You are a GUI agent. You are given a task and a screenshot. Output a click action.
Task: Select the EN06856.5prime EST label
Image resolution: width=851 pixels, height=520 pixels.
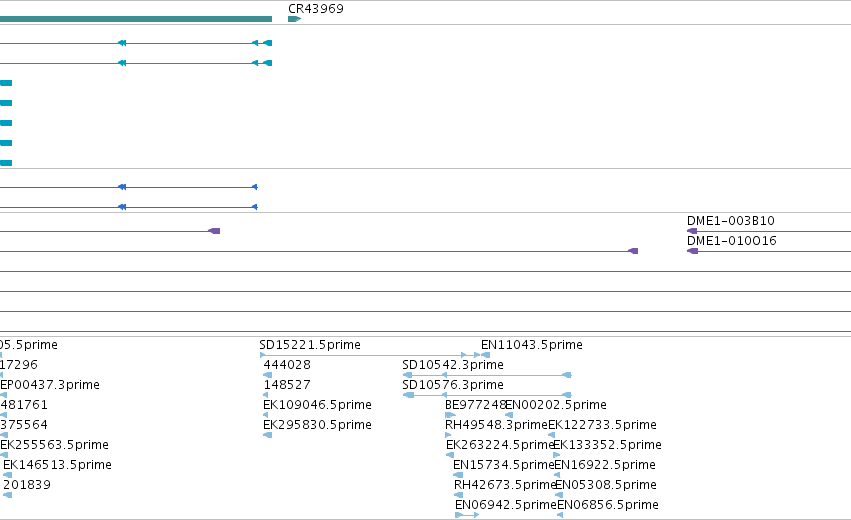point(608,505)
